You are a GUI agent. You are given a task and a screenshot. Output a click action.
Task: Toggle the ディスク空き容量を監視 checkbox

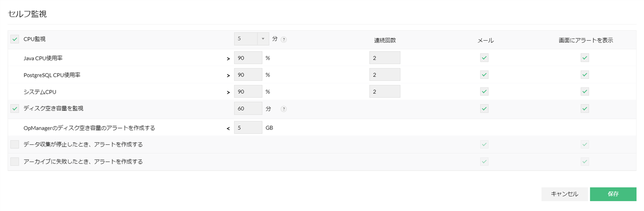coord(15,108)
